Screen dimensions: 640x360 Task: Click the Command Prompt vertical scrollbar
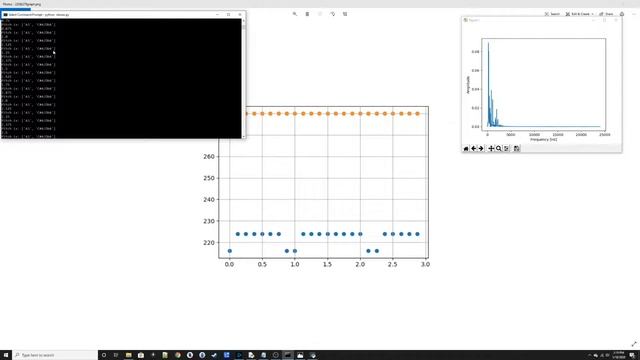(x=244, y=78)
